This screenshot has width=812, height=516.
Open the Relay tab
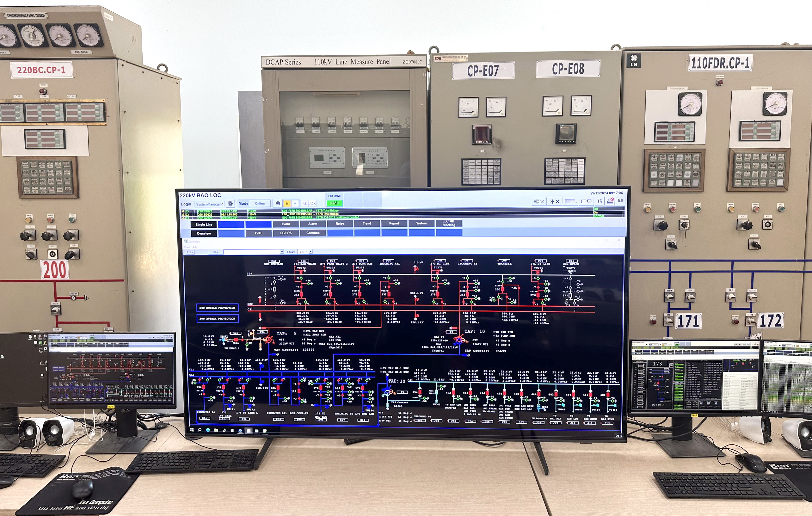[x=340, y=224]
